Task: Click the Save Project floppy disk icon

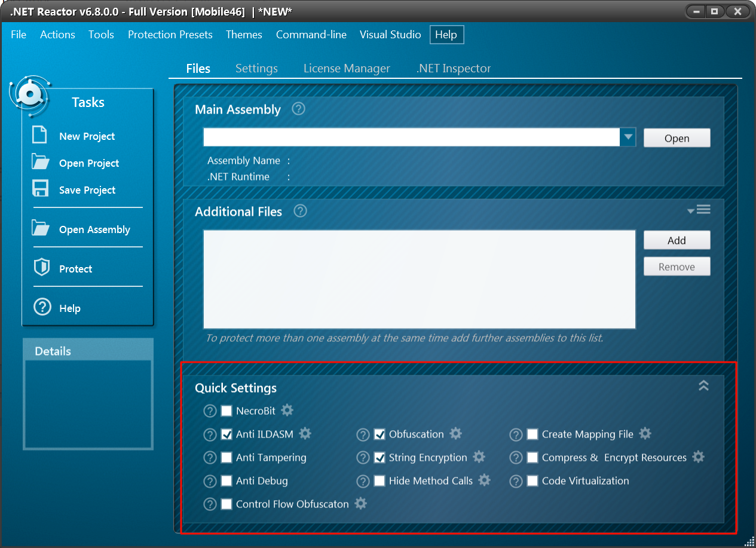Action: (40, 189)
